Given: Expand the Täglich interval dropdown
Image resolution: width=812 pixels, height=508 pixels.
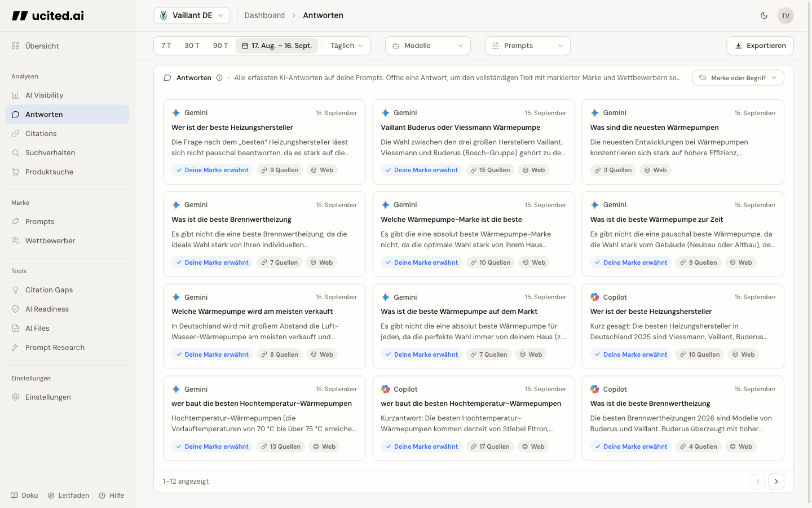Looking at the screenshot, I should click(346, 46).
